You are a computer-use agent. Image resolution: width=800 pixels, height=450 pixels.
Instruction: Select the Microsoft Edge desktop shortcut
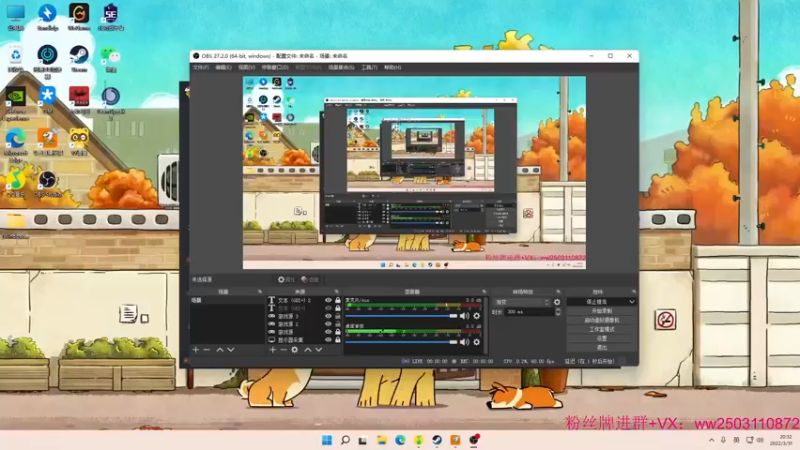15,145
